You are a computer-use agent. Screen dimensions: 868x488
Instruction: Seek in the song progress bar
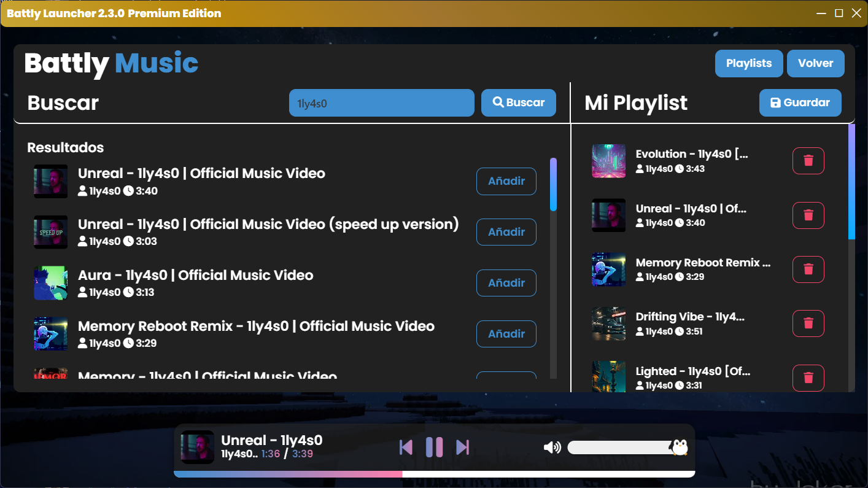[x=435, y=474]
